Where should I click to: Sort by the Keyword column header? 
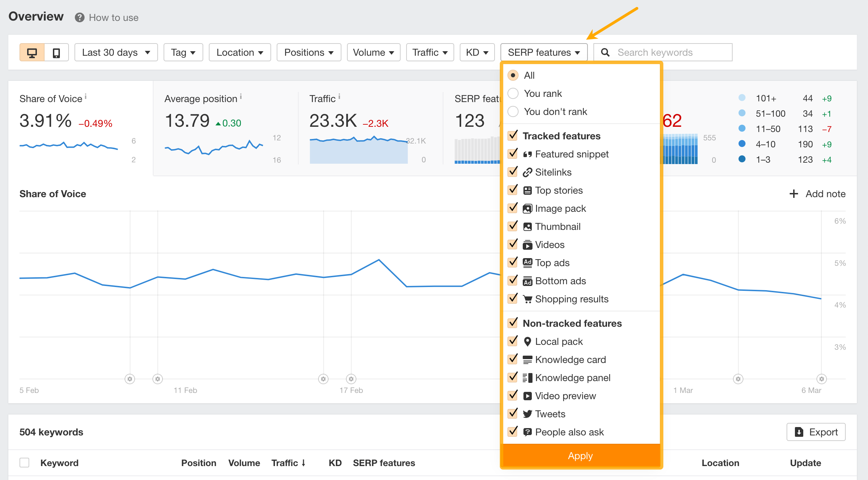click(60, 463)
